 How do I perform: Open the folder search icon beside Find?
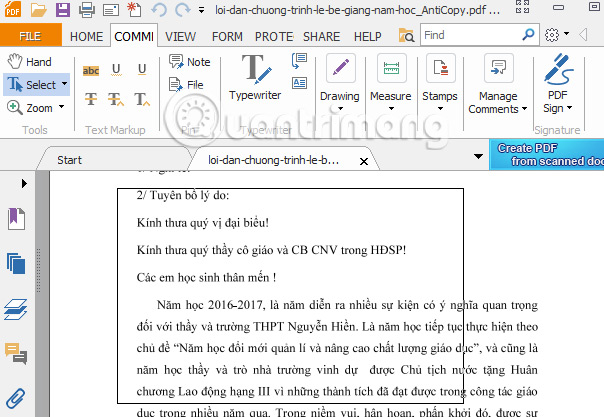point(406,35)
